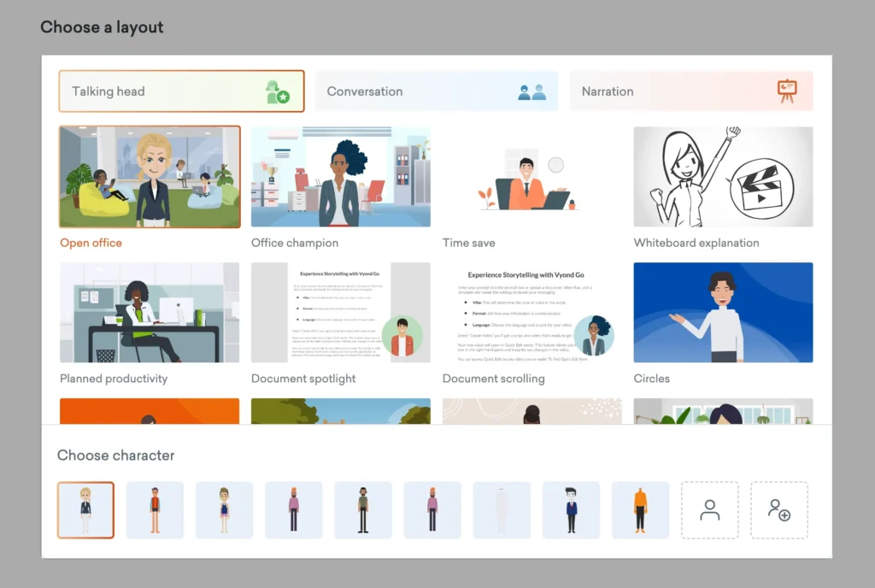Screen dimensions: 875x588
Task: Choose the Circles layout thumbnail
Action: [723, 312]
